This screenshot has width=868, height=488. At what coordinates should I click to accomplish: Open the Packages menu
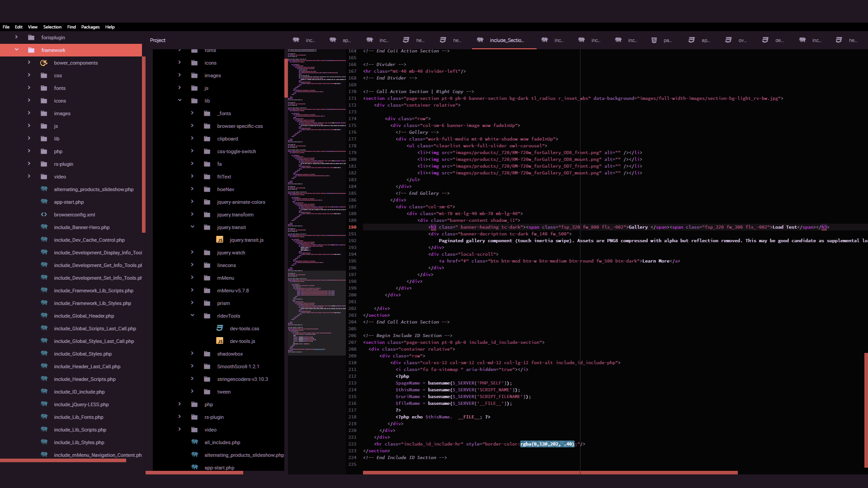pos(90,27)
